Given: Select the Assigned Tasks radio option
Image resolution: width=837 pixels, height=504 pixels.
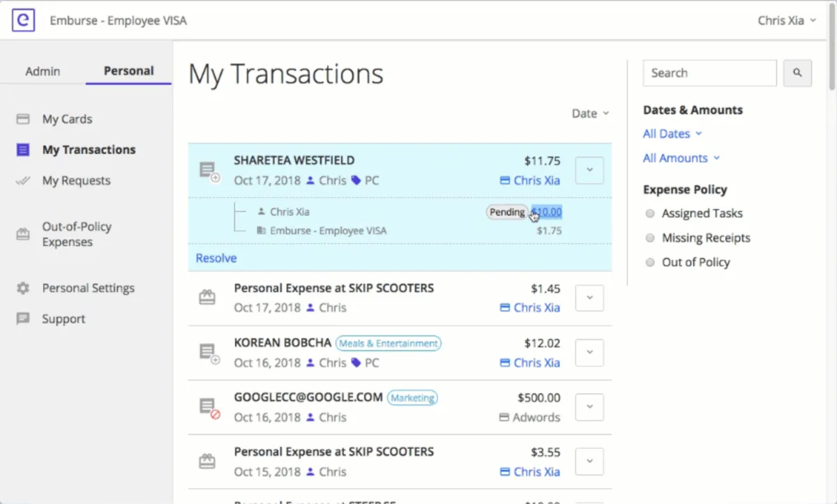Looking at the screenshot, I should tap(650, 213).
